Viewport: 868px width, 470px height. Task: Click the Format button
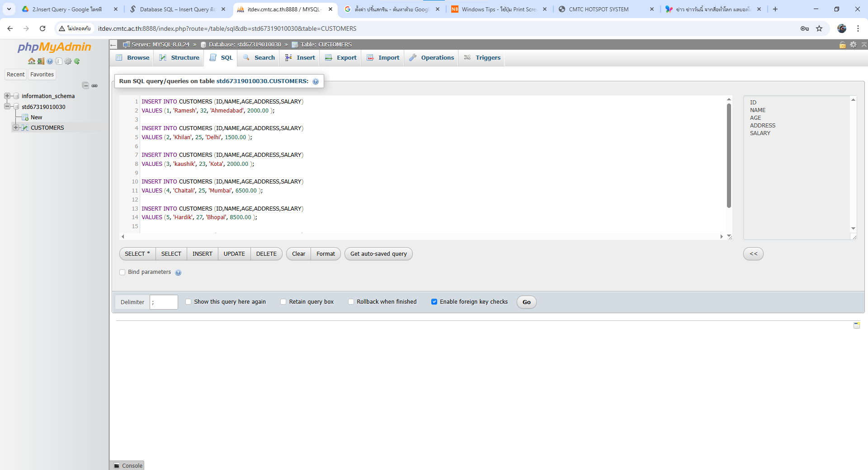coord(325,254)
